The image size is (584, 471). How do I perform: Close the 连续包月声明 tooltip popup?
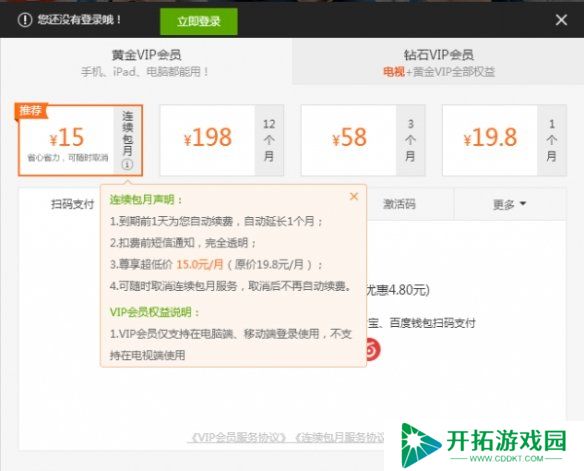[354, 196]
